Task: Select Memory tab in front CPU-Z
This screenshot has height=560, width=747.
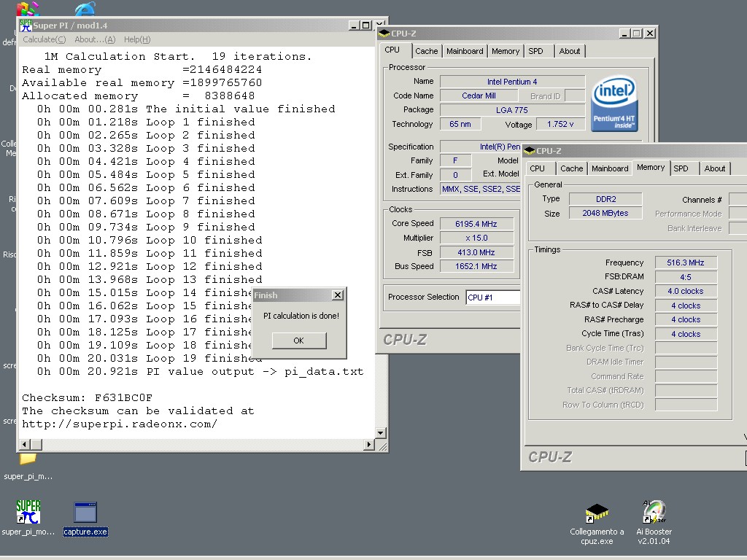Action: 650,167
